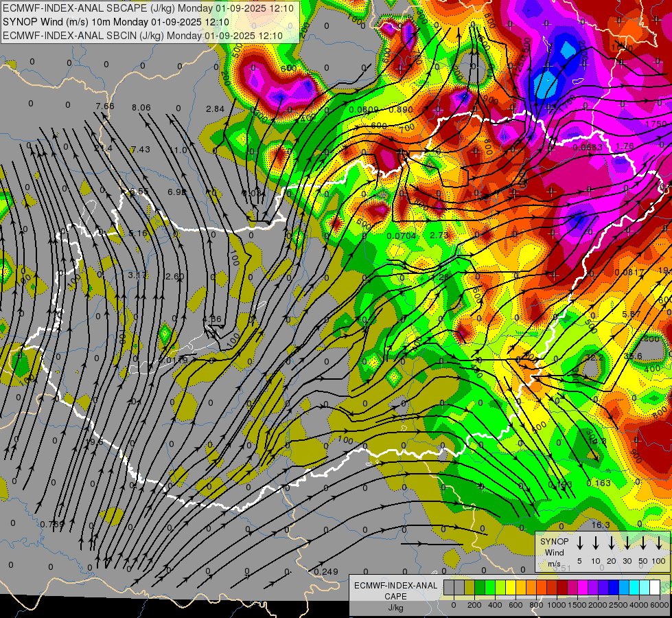The width and height of the screenshot is (672, 618).
Task: Click the 32.2 value on the map
Action: tap(595, 357)
